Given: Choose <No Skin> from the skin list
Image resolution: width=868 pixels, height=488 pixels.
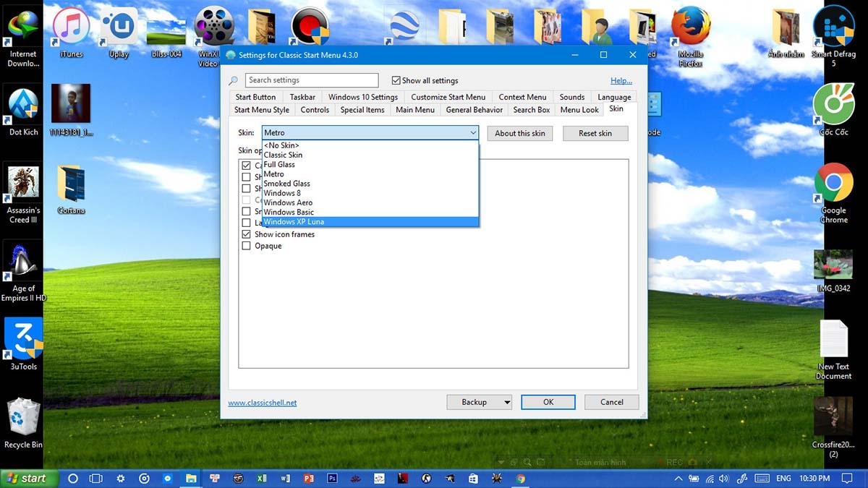Looking at the screenshot, I should (x=370, y=145).
